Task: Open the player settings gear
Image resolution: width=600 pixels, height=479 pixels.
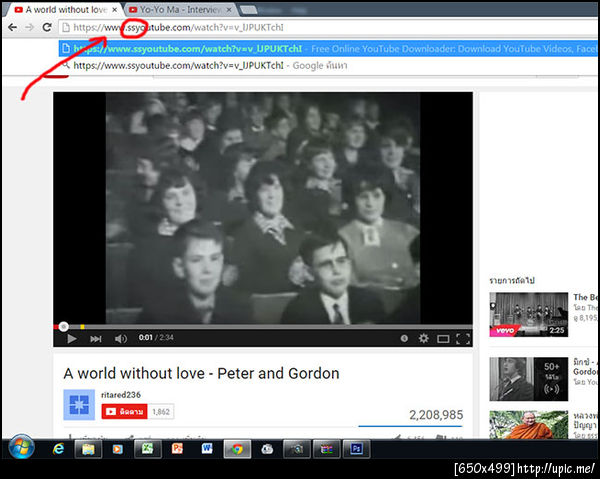Action: pyautogui.click(x=423, y=338)
